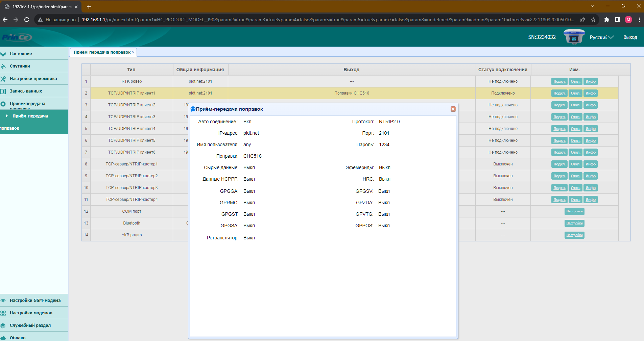Screen dimensions: 644x341
Task: Open Настройки for Bluetooth row
Action: click(574, 223)
